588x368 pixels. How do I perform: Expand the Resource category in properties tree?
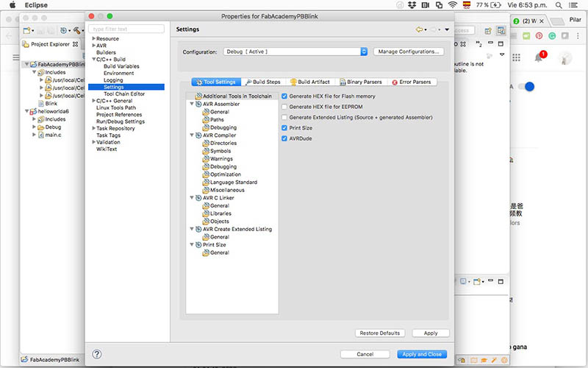point(94,39)
